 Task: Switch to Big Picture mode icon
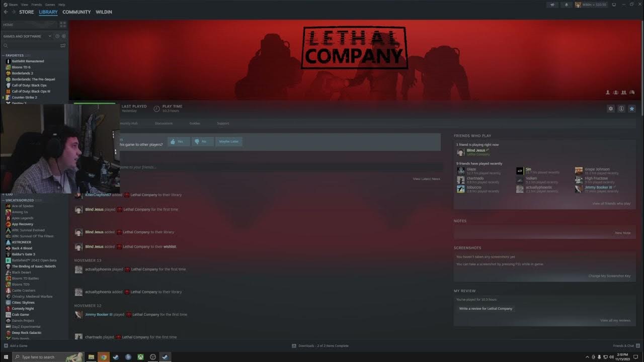click(614, 5)
